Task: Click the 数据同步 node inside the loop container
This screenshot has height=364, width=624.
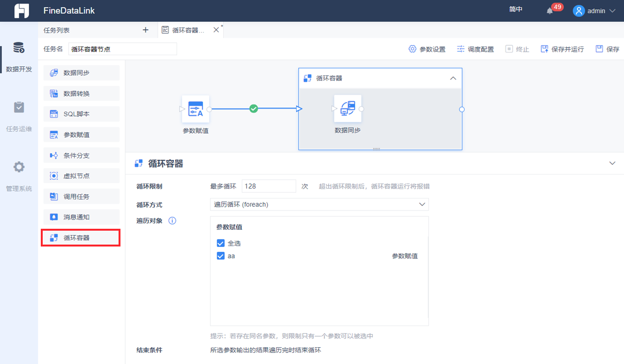Action: click(x=348, y=109)
